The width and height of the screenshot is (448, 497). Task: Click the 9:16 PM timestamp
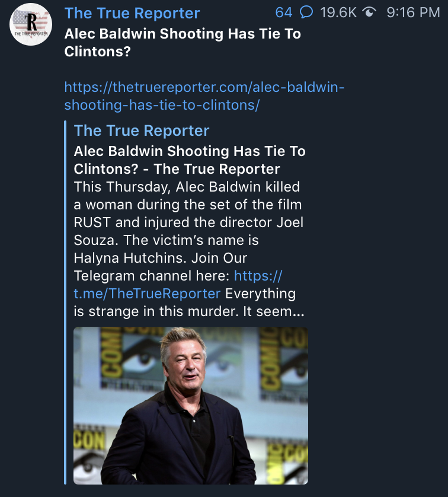coord(413,13)
